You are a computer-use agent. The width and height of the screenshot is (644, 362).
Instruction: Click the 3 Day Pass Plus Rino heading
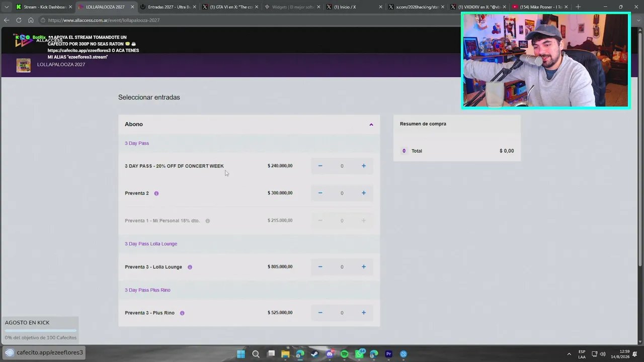147,290
